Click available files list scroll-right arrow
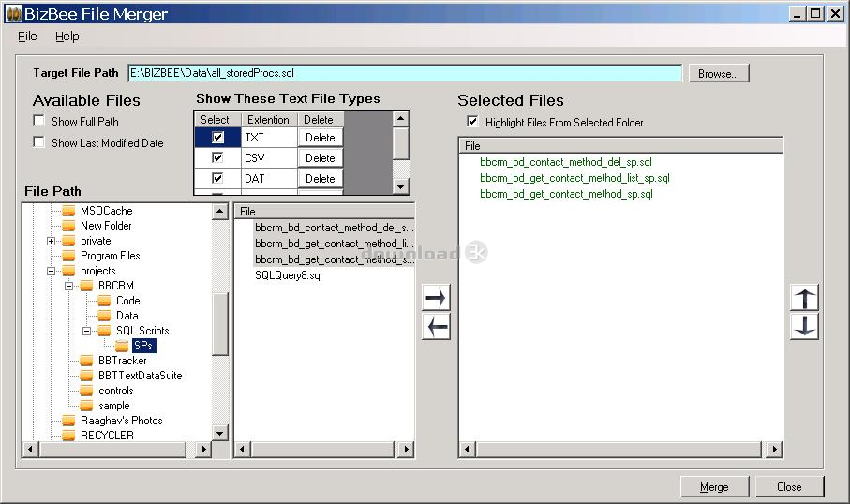The width and height of the screenshot is (850, 504). [x=406, y=449]
